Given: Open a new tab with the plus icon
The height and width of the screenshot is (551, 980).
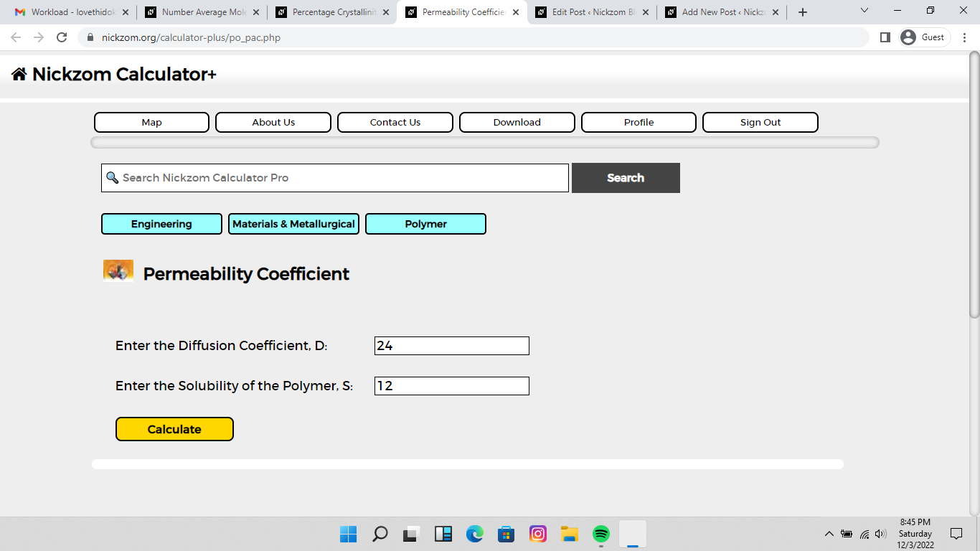Looking at the screenshot, I should [803, 12].
